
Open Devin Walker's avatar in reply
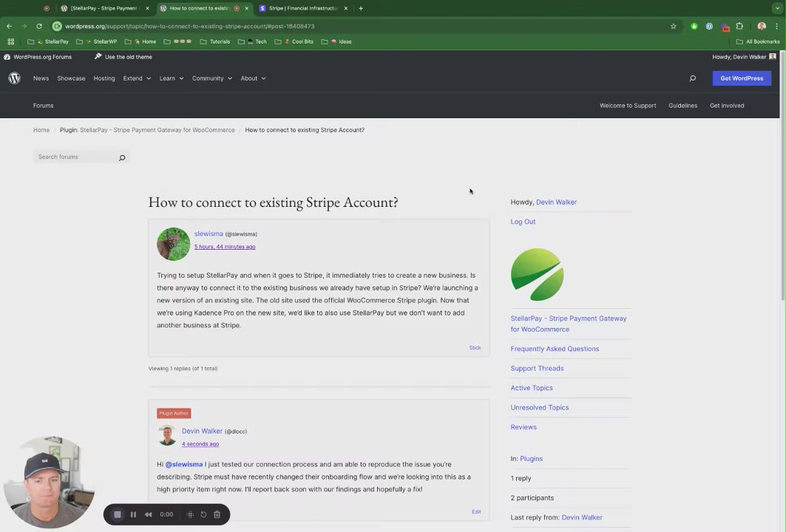click(x=167, y=435)
